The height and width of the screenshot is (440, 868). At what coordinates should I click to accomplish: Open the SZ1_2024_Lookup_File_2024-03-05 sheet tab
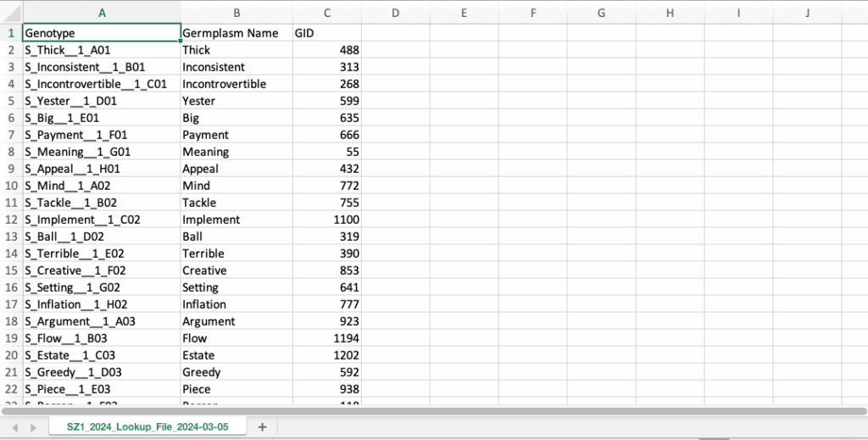pos(147,426)
